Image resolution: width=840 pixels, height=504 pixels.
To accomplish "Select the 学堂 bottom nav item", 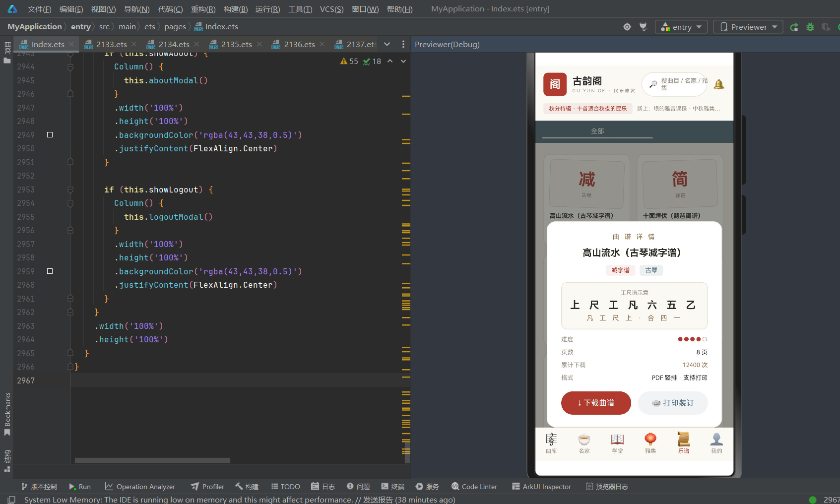I will (x=617, y=443).
